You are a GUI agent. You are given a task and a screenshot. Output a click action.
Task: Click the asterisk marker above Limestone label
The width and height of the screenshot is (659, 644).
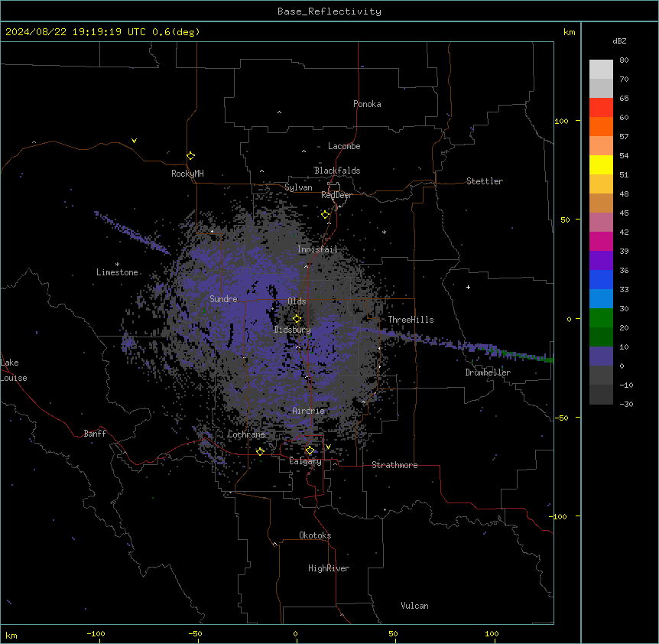(x=117, y=265)
